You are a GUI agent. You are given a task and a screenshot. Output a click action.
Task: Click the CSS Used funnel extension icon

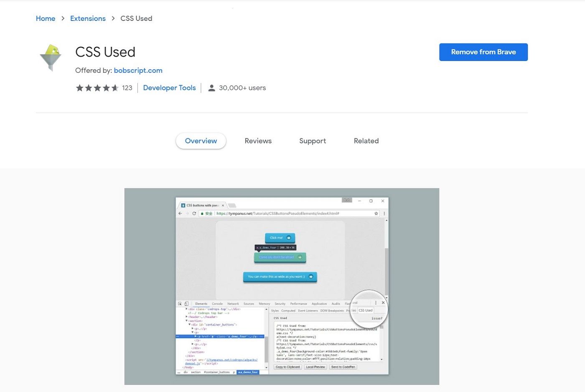coord(51,57)
